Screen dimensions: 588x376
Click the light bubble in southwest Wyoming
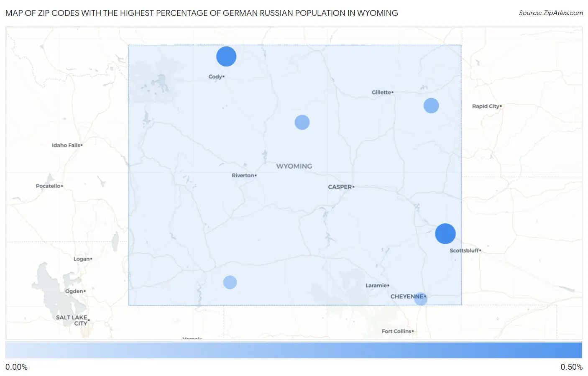coord(230,282)
